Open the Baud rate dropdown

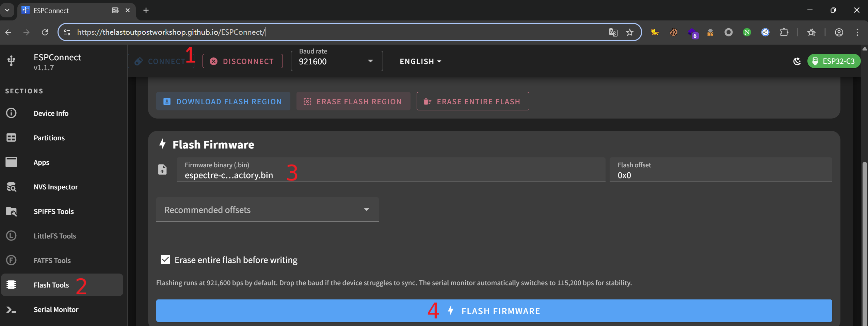pyautogui.click(x=337, y=61)
